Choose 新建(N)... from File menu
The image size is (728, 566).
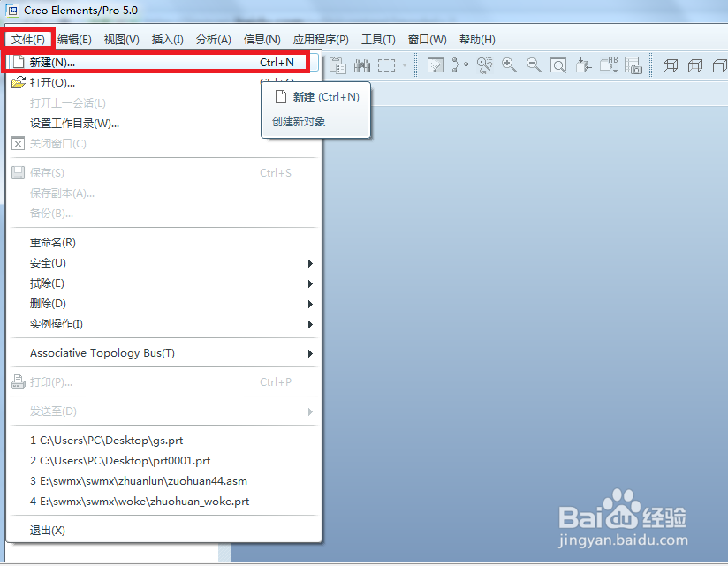click(163, 62)
